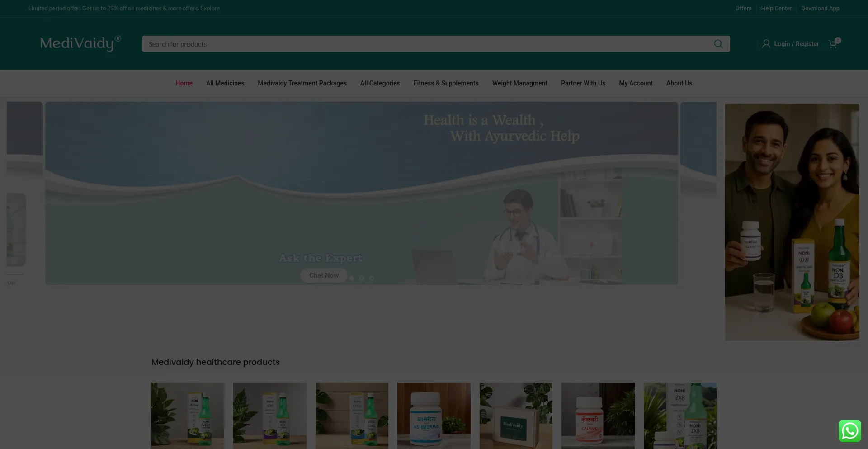Click the limited period offer Explore text
This screenshot has height=449, width=868.
210,9
